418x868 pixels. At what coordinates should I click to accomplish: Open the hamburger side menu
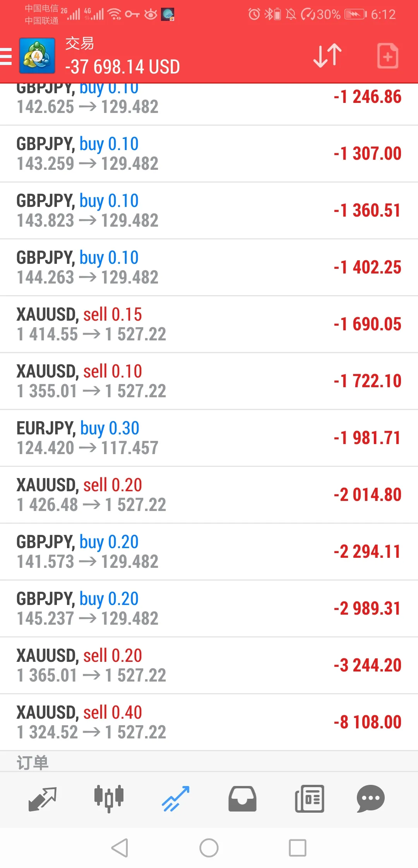coord(5,56)
